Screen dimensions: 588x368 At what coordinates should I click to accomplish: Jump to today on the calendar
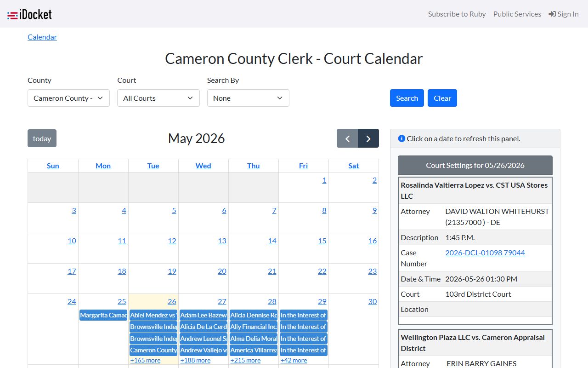click(x=42, y=138)
